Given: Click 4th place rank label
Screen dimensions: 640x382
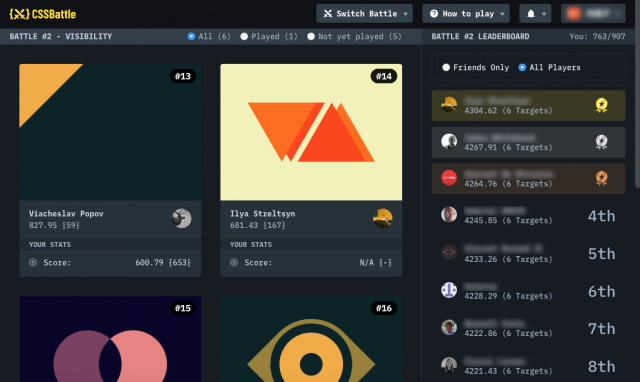Looking at the screenshot, I should [x=601, y=216].
